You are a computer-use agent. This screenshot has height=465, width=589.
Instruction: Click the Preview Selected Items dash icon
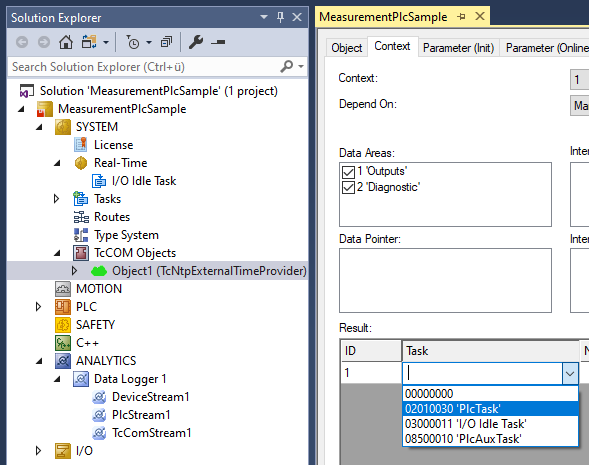pos(218,42)
